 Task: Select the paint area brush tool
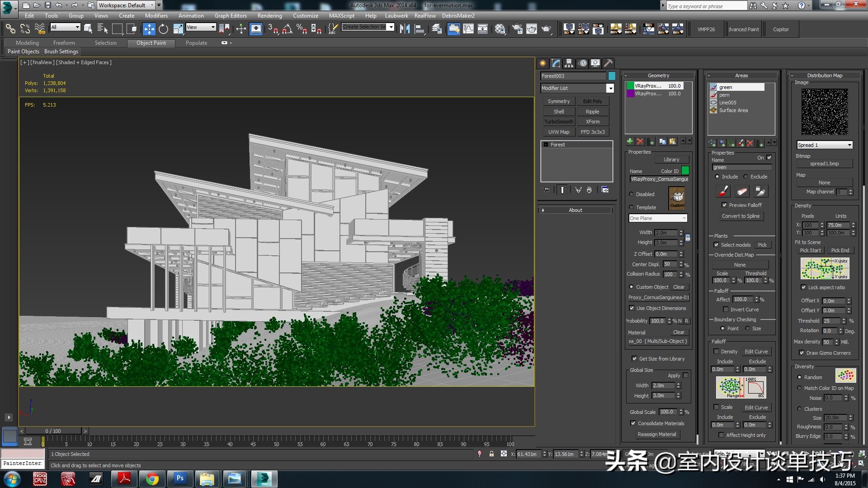[x=723, y=192]
